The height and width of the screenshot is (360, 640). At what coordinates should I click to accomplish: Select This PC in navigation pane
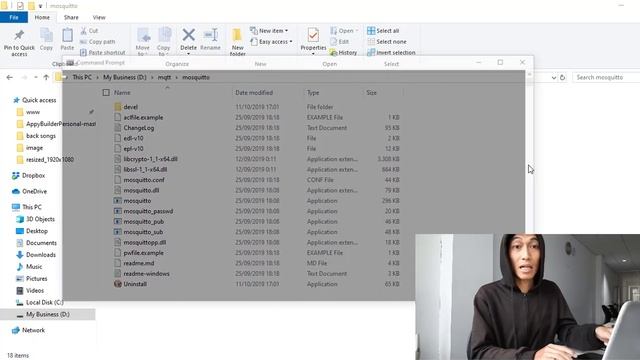point(27,207)
